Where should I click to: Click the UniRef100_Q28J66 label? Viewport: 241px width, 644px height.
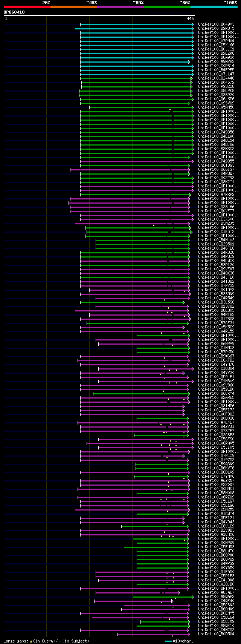(216, 207)
